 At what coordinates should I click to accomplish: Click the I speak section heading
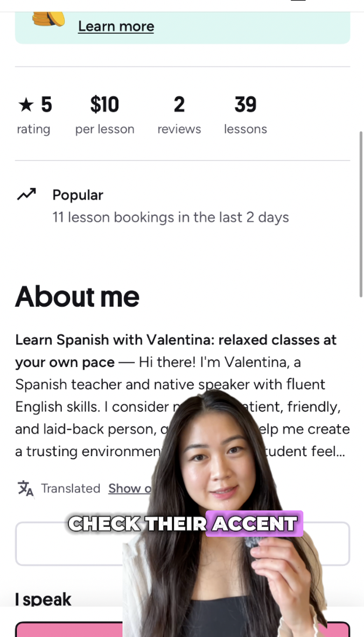click(x=43, y=599)
